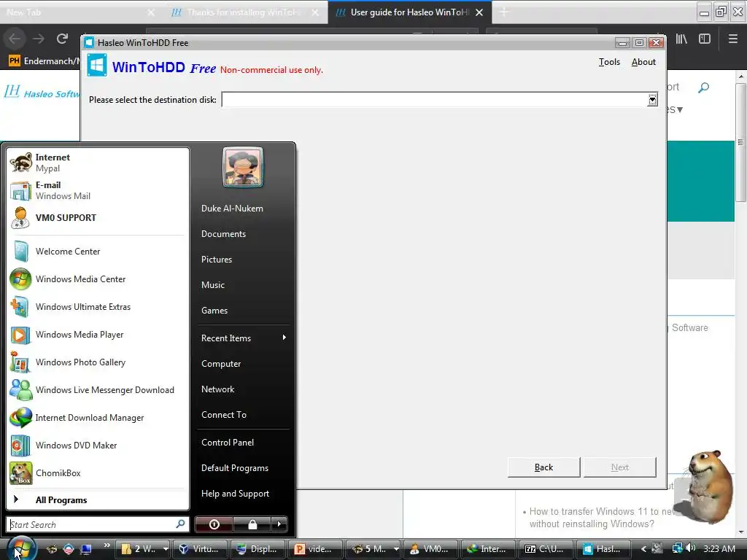
Task: Start Windows Media Player
Action: pos(97,334)
